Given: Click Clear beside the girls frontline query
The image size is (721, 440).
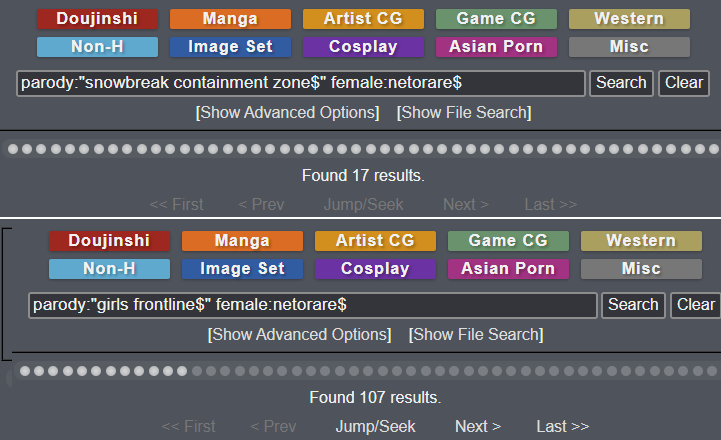Looking at the screenshot, I should point(696,305).
